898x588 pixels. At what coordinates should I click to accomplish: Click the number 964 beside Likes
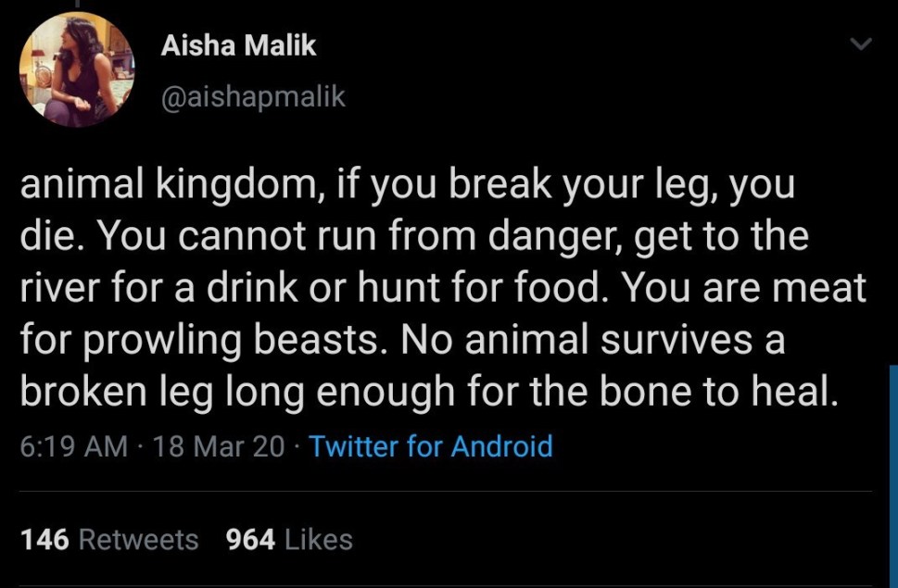click(x=250, y=539)
